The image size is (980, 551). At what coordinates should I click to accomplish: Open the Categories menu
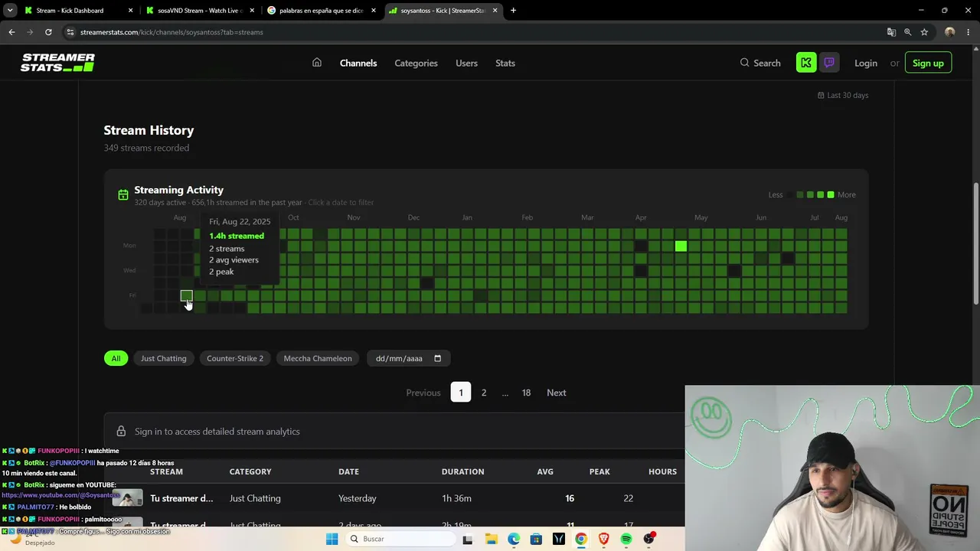click(x=416, y=63)
